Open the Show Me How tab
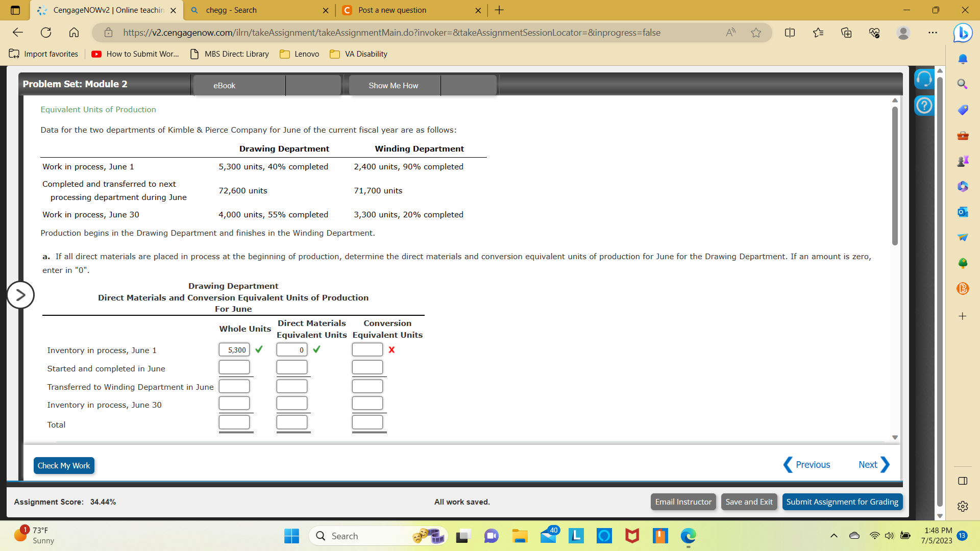 tap(394, 85)
